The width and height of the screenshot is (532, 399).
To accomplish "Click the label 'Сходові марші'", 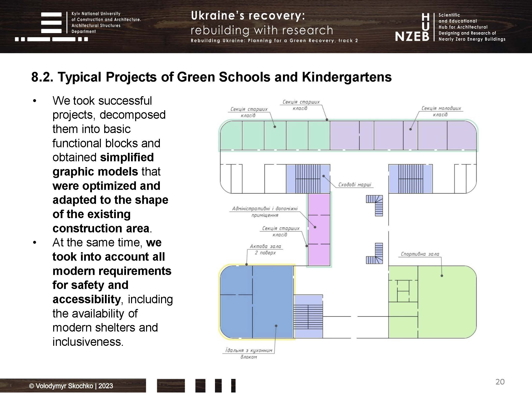I will click(355, 185).
